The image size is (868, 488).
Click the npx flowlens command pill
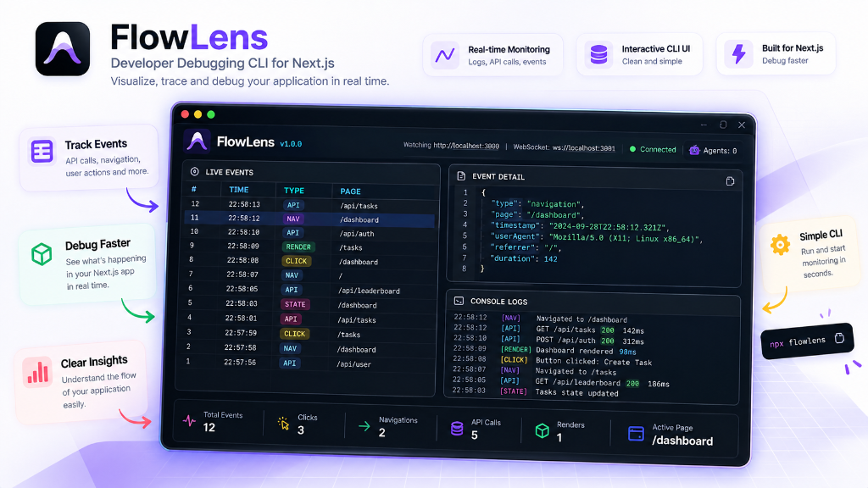(807, 341)
